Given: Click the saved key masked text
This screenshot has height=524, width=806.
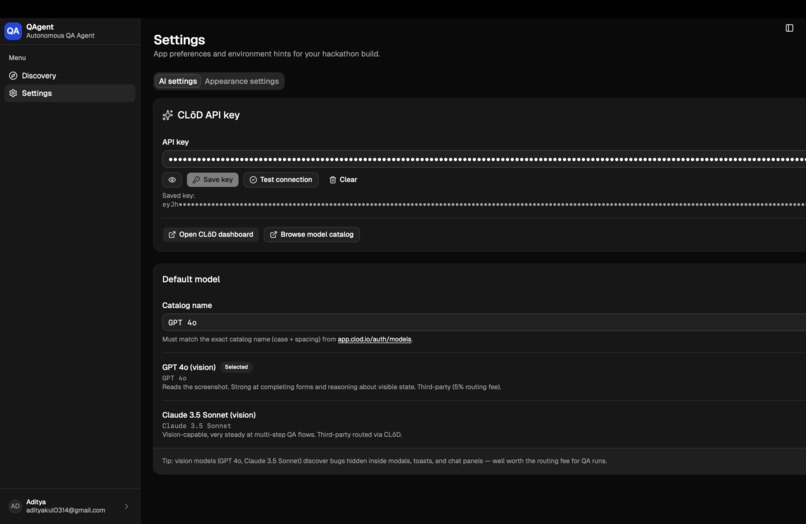Looking at the screenshot, I should [x=484, y=205].
